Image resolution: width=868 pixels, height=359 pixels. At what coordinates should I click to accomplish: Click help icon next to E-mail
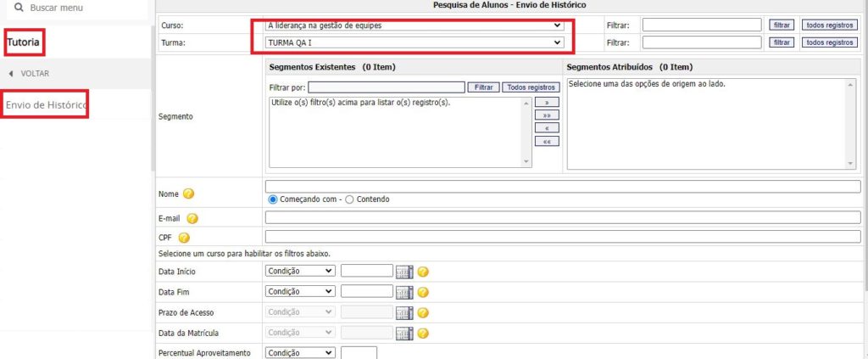point(192,219)
